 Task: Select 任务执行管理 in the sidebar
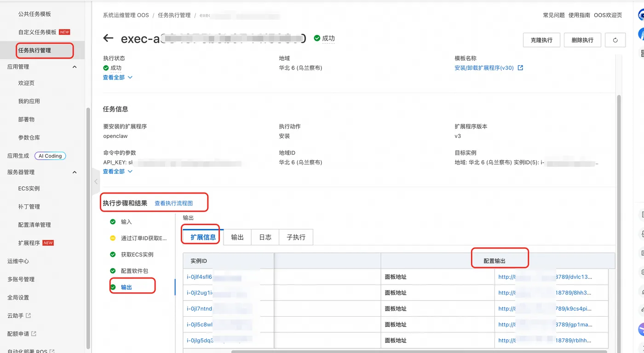tap(34, 51)
